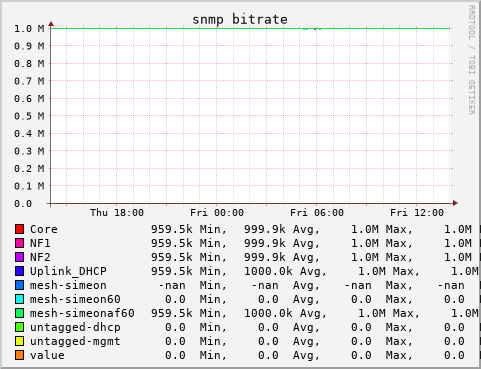Select the Core legend label
This screenshot has height=369, width=481.
click(44, 229)
